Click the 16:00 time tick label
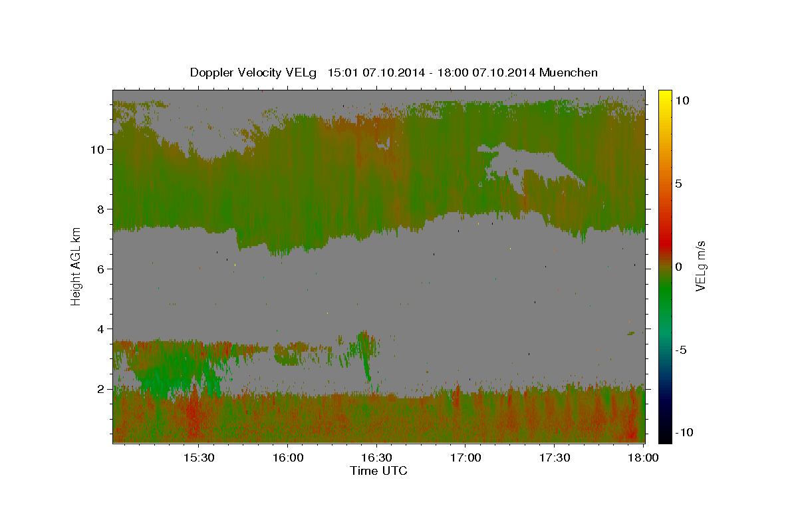This screenshot has width=798, height=532. coord(288,458)
